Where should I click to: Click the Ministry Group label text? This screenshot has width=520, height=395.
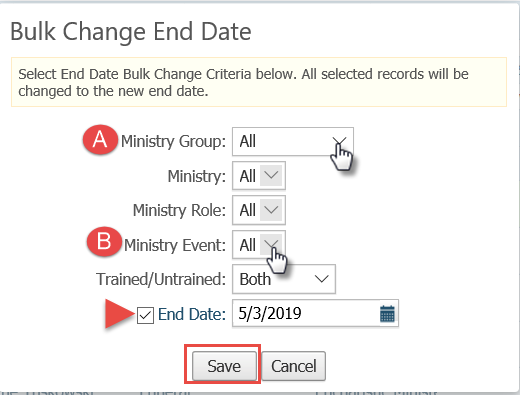click(173, 141)
